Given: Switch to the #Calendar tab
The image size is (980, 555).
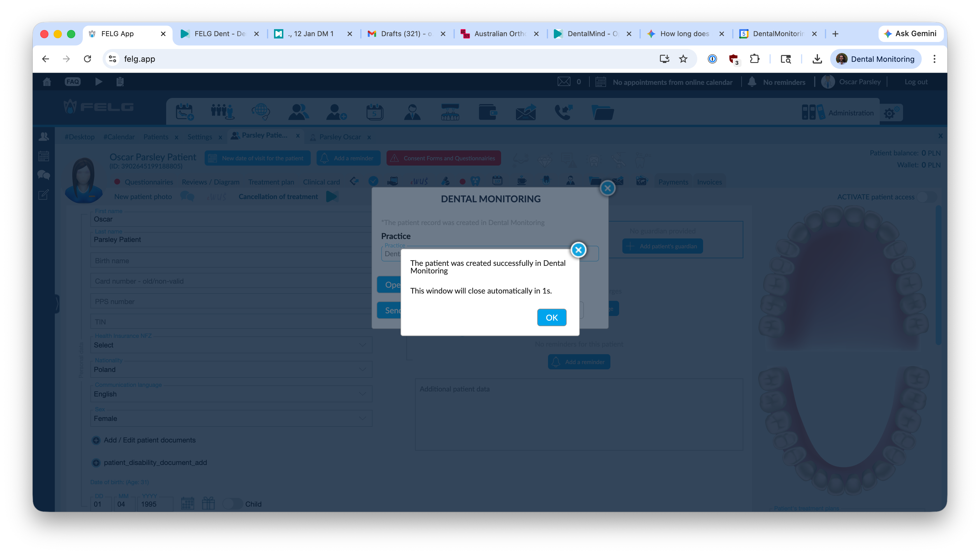Looking at the screenshot, I should click(119, 136).
